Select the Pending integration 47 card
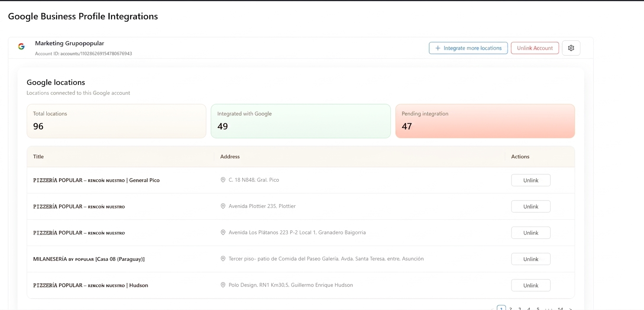The image size is (644, 310). pyautogui.click(x=485, y=121)
